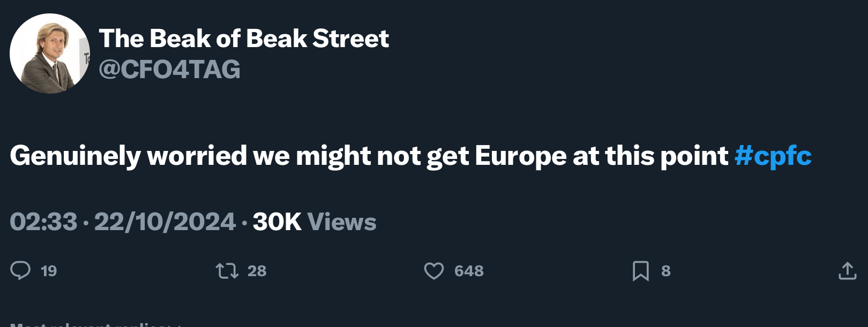Open the share menu via upload arrow icon
Screen dimensions: 868x327
click(848, 271)
